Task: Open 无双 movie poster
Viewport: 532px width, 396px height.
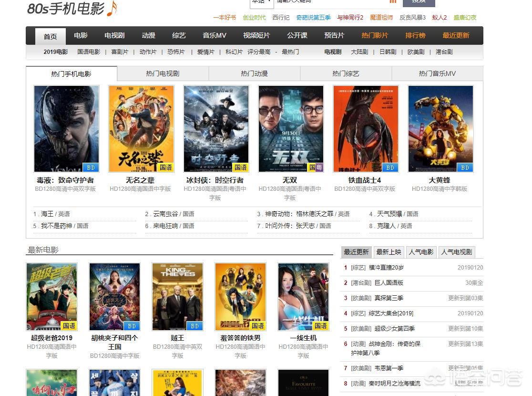Action: click(x=291, y=129)
